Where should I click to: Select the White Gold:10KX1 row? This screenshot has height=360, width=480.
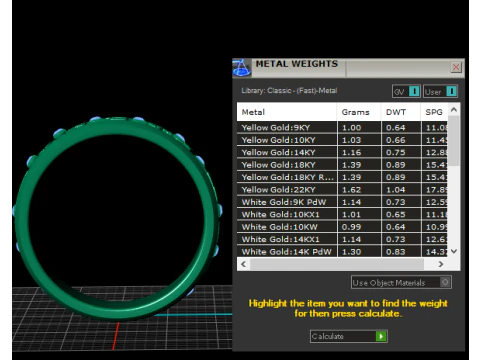click(x=342, y=214)
